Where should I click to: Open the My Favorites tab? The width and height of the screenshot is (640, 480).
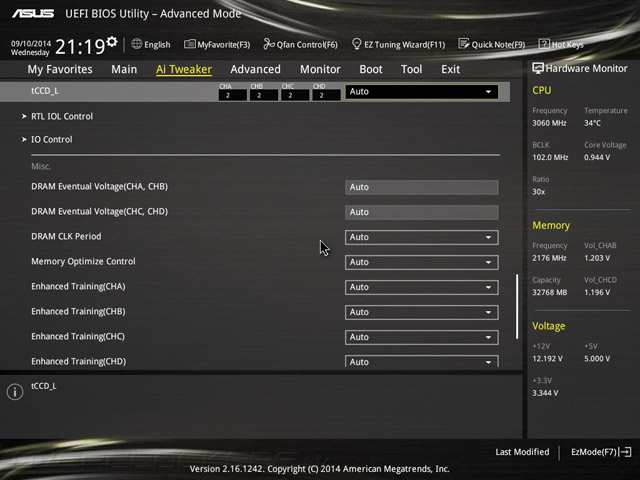[x=60, y=69]
